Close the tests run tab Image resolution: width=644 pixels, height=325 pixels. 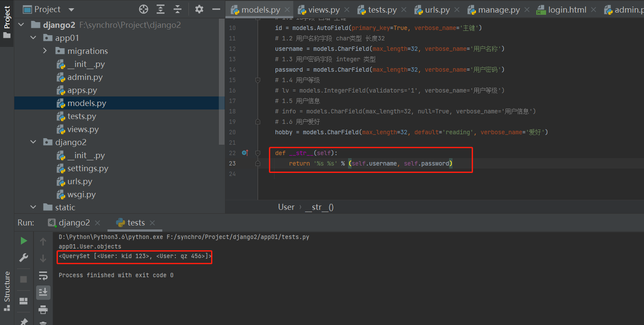152,223
